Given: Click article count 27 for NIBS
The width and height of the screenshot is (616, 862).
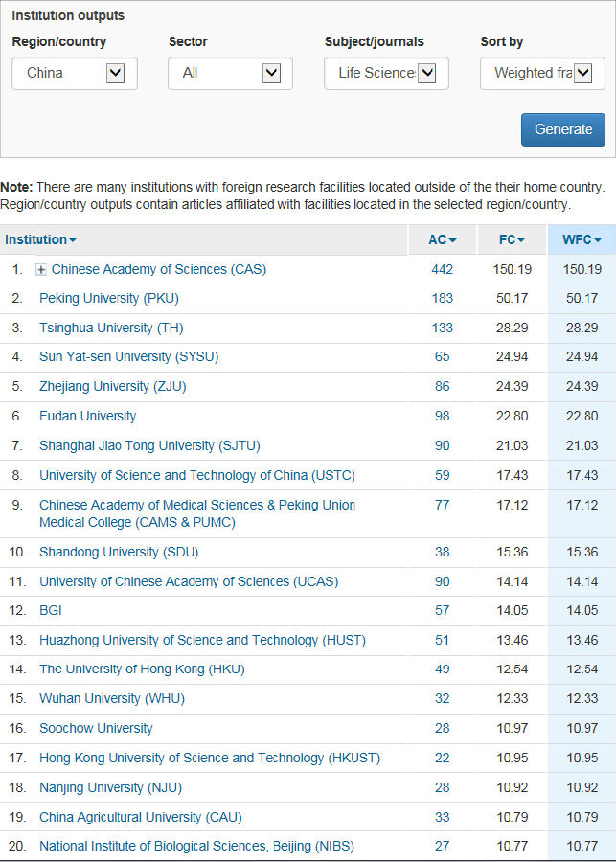Looking at the screenshot, I should click(x=443, y=846).
